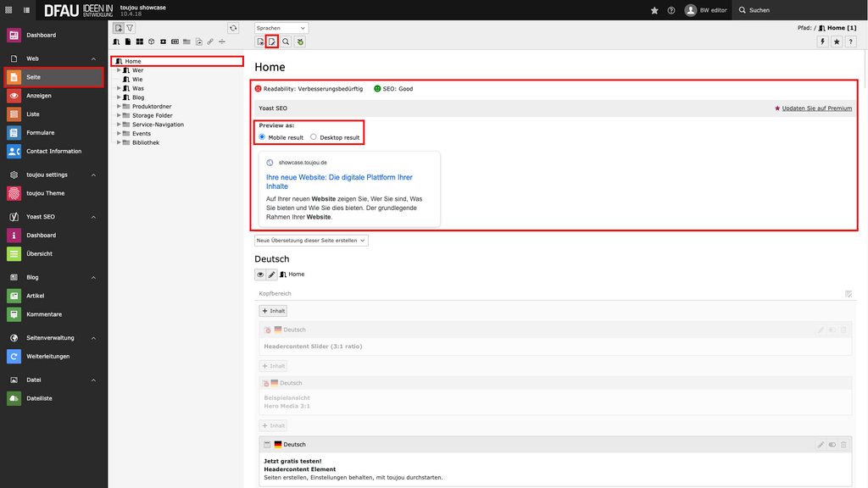The height and width of the screenshot is (488, 868).
Task: Click the Updaten Sie auf Premium link
Action: 816,108
